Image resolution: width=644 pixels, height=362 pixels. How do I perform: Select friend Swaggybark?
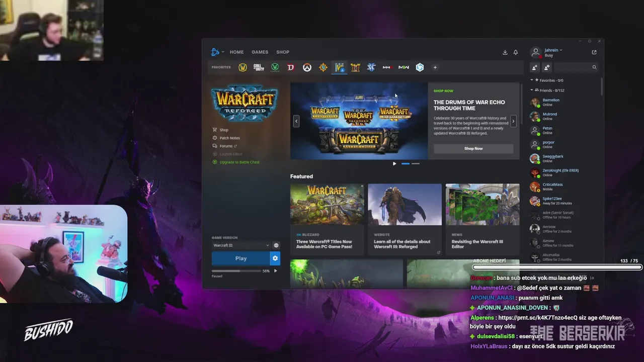563,158
